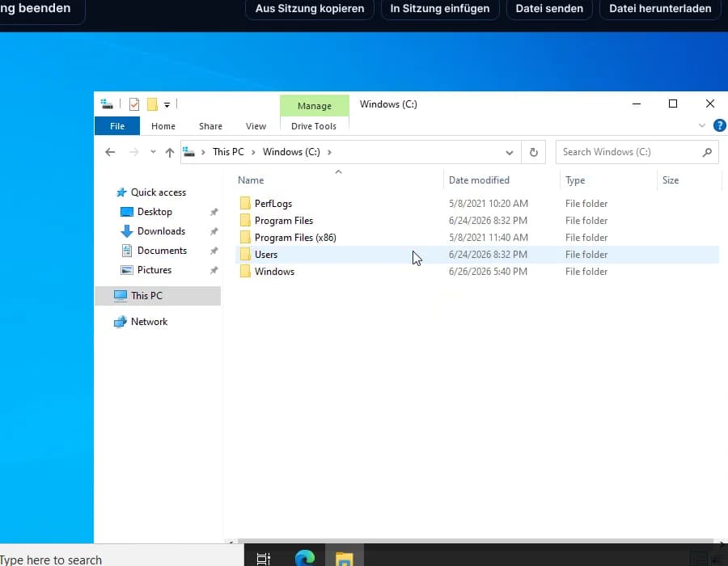Select the Program Files (x86) folder
The width and height of the screenshot is (728, 566).
click(x=477, y=238)
